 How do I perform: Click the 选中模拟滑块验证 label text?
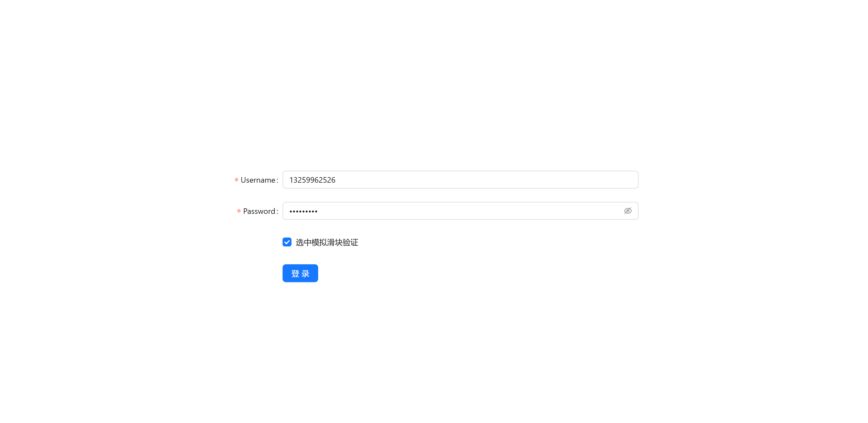point(327,242)
